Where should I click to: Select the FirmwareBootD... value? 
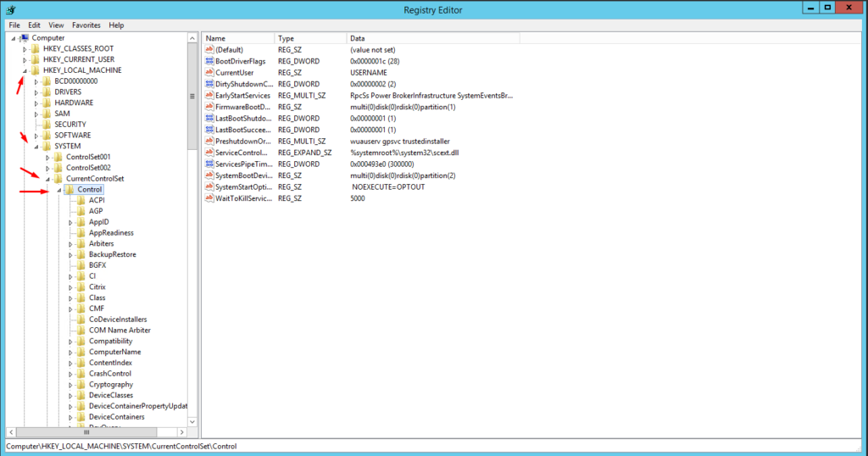[242, 107]
